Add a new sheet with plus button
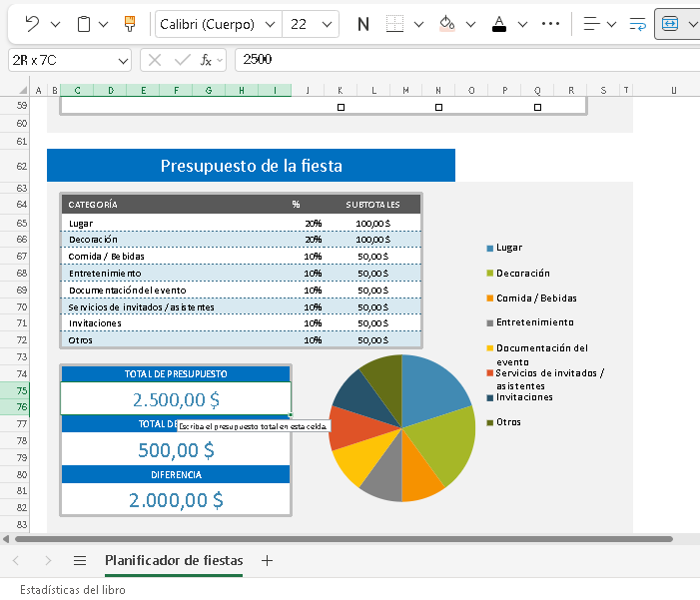This screenshot has width=700, height=600. (x=267, y=560)
